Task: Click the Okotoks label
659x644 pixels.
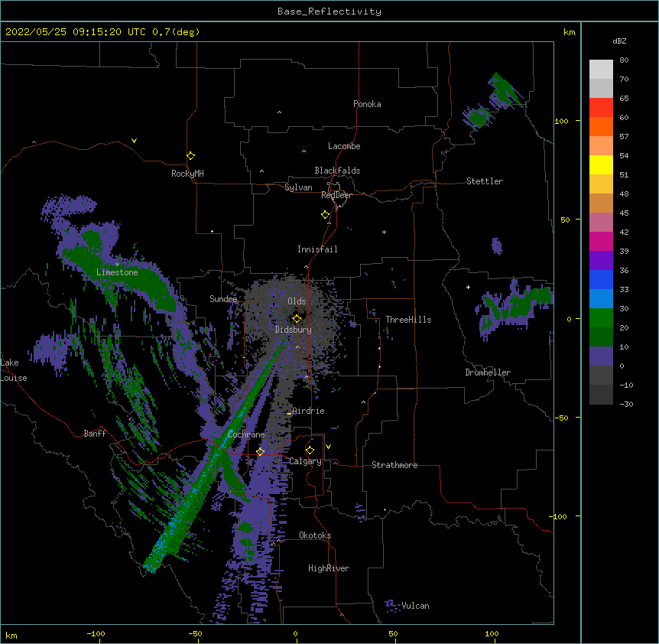Action: click(x=315, y=535)
